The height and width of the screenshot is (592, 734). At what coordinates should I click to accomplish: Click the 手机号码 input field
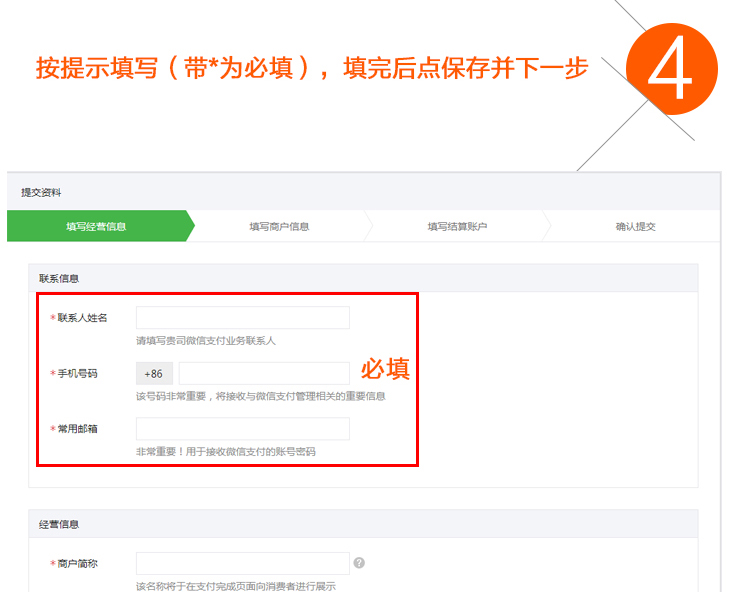click(x=264, y=373)
